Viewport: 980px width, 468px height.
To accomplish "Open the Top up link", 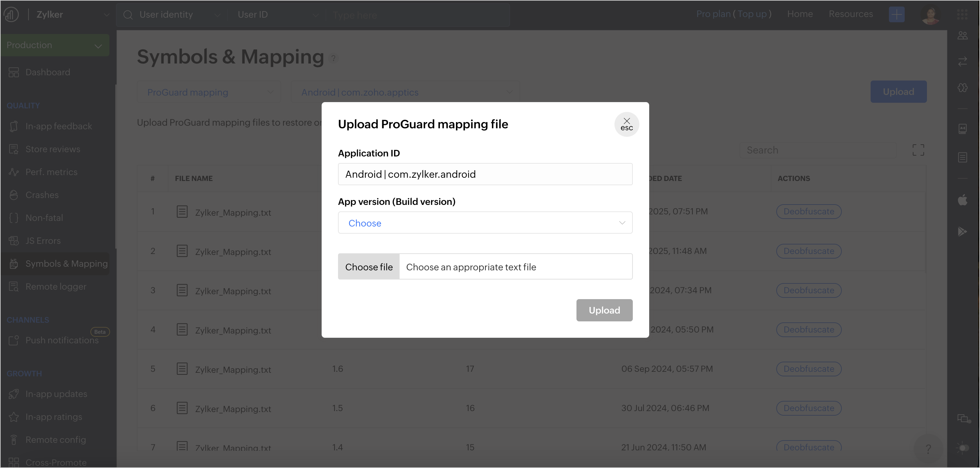I will coord(752,14).
